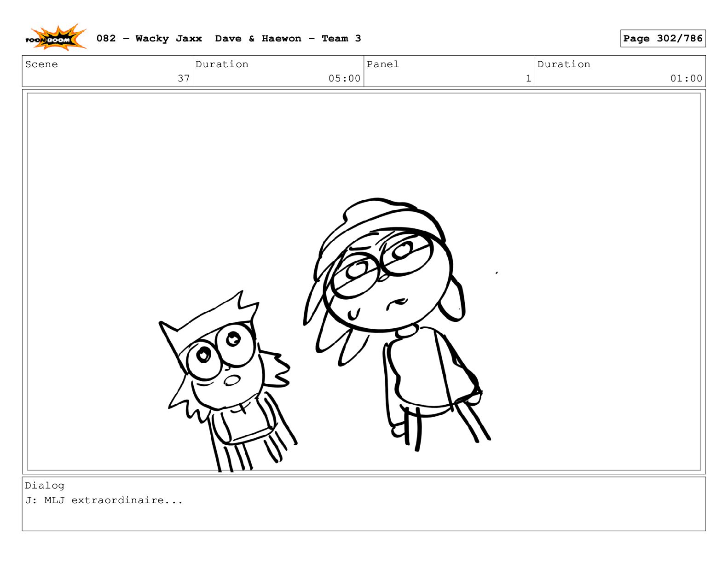
Task: Click the Toon Boom logo
Action: click(x=56, y=38)
